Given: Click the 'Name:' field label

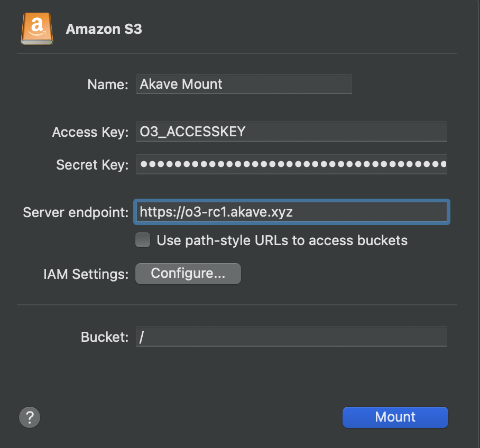Looking at the screenshot, I should (x=108, y=85).
